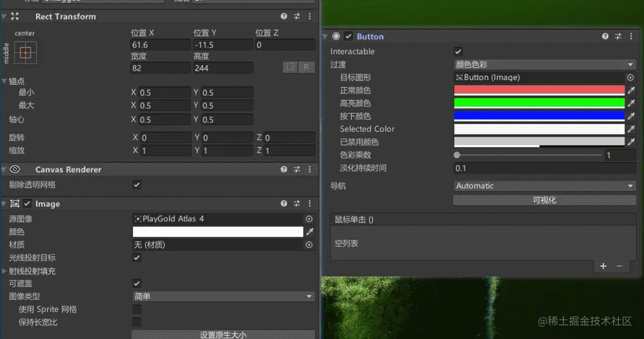Click the presets icon on the Button component
This screenshot has width=644, height=339.
tap(618, 36)
